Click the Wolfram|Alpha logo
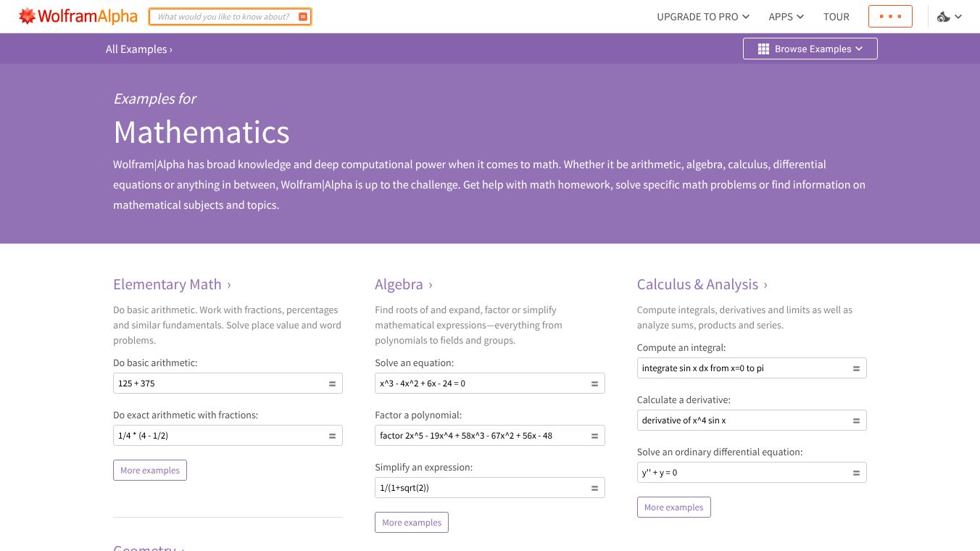Screen dimensions: 980x551 pos(78,16)
